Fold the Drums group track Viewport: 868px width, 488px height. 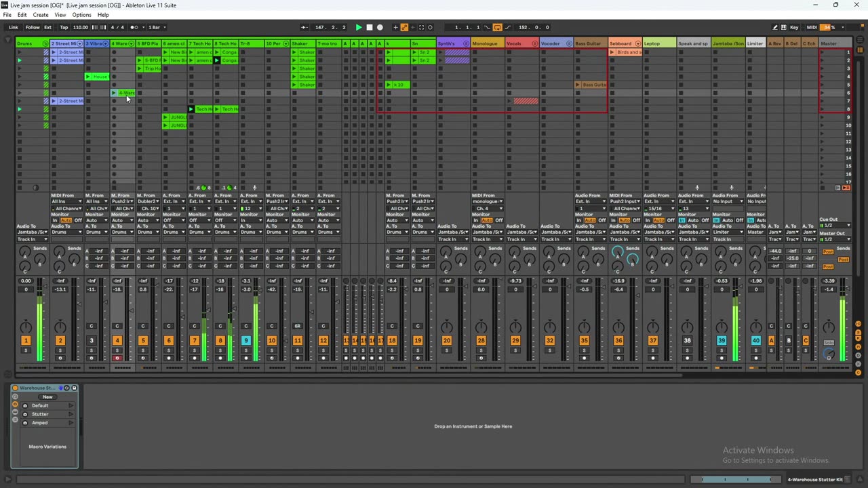point(45,43)
